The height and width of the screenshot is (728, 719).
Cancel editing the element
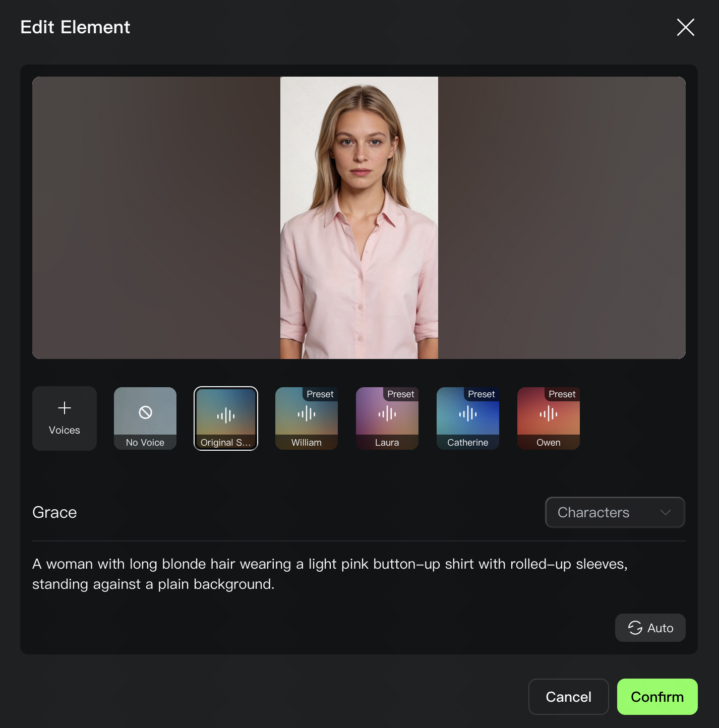pyautogui.click(x=568, y=697)
